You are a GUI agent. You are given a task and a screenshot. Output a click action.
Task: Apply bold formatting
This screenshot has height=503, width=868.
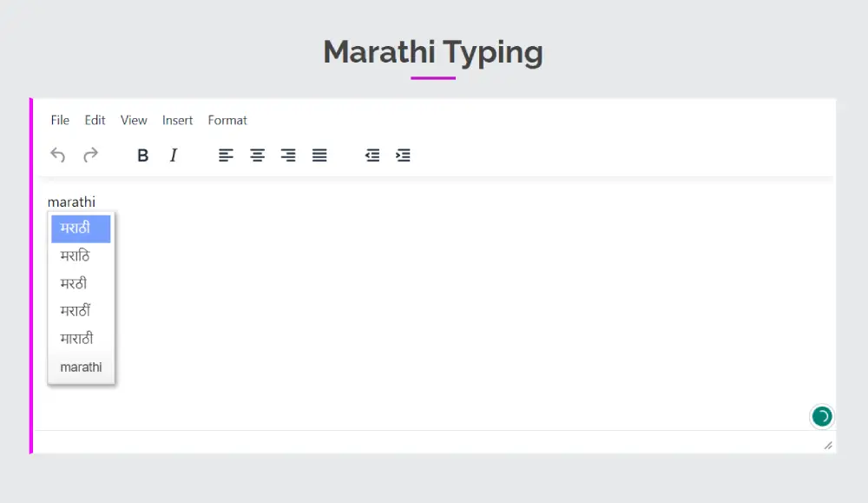click(x=142, y=155)
